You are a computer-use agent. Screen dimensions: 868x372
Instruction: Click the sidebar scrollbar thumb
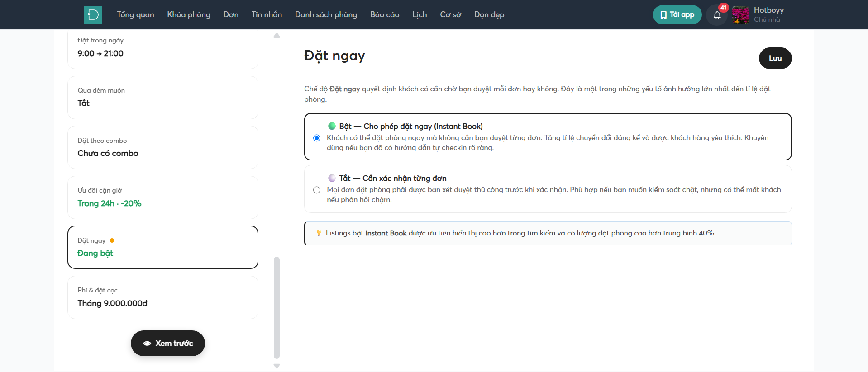(277, 308)
